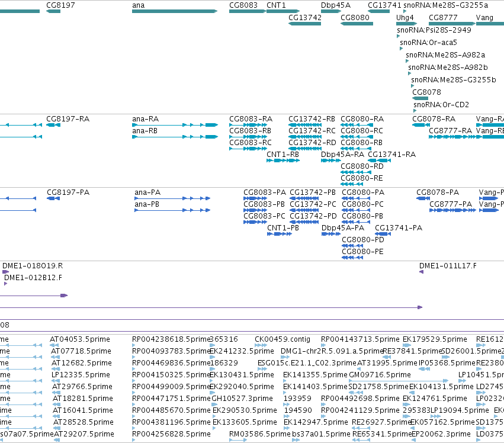Click the snoRNA:Or-aca5 label
The height and width of the screenshot is (443, 504).
pyautogui.click(x=428, y=43)
